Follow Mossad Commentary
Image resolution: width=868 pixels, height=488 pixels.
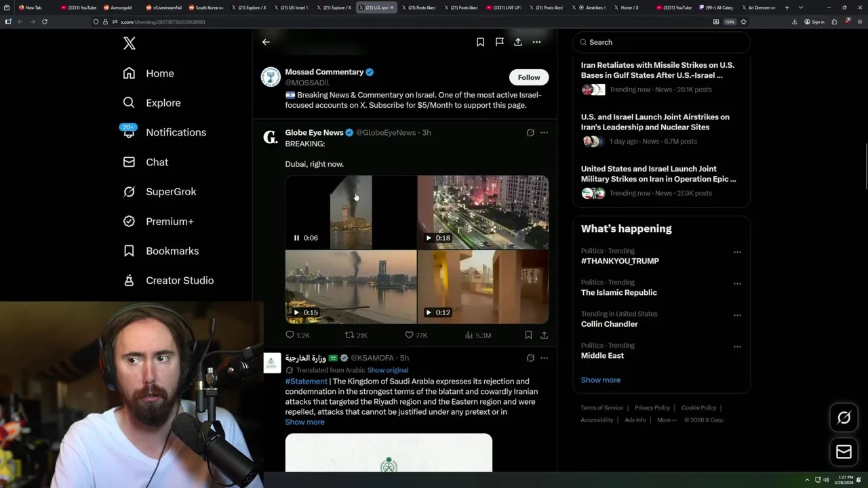pyautogui.click(x=529, y=77)
